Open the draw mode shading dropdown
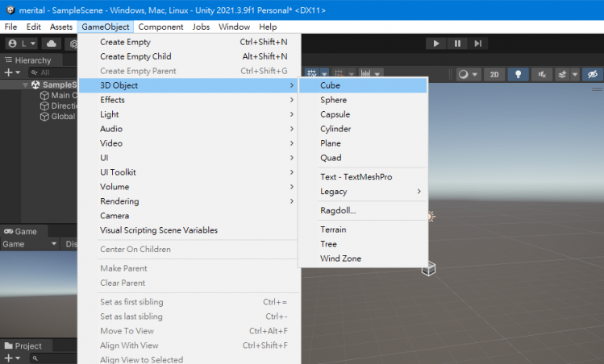The image size is (604, 364). click(x=468, y=74)
